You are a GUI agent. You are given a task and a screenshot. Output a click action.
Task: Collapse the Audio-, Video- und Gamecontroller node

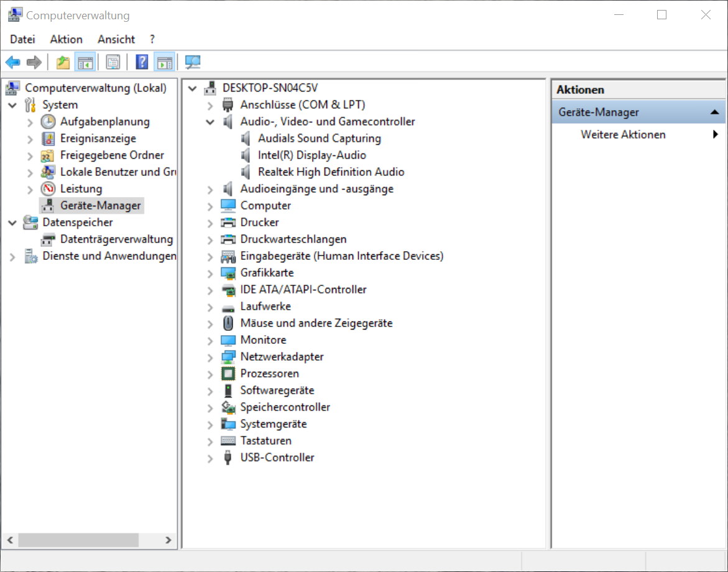click(210, 122)
